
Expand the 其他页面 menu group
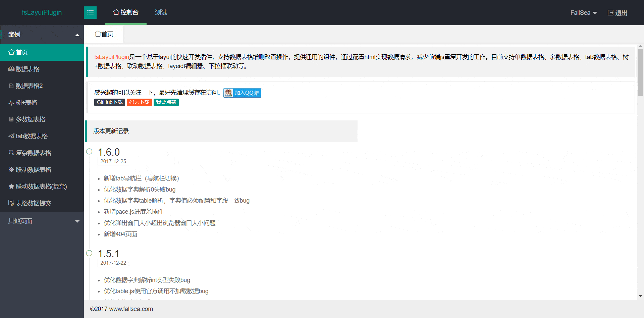pyautogui.click(x=42, y=221)
